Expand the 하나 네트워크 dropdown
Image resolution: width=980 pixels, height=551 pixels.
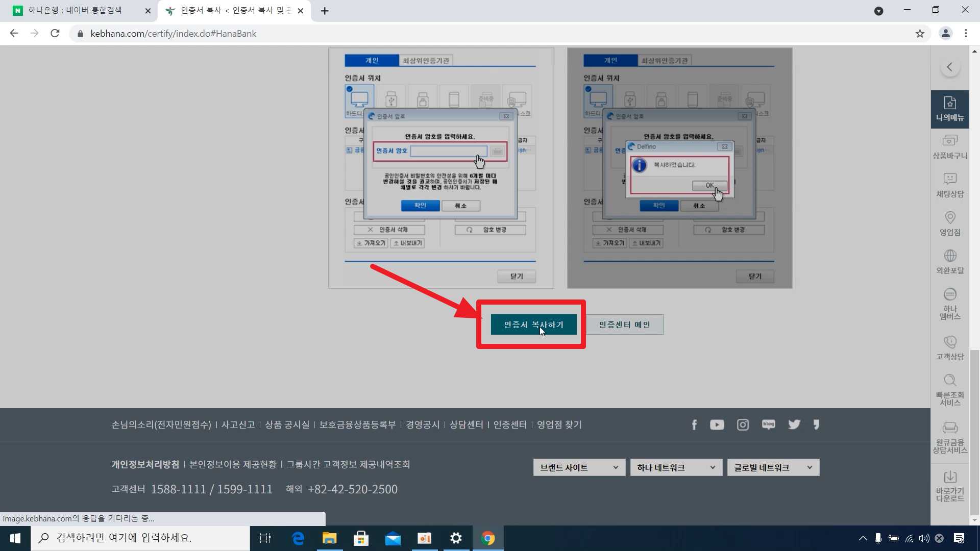coord(676,467)
